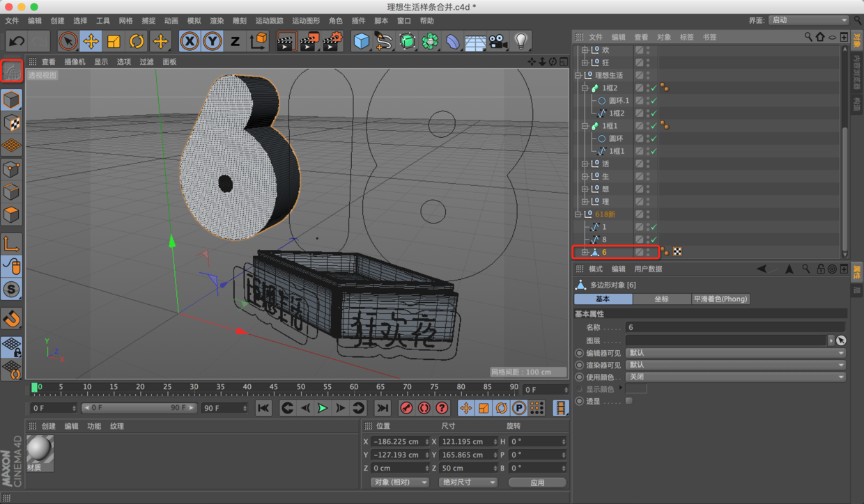Image resolution: width=864 pixels, height=504 pixels.
Task: Switch to Points mode
Action: (12, 168)
